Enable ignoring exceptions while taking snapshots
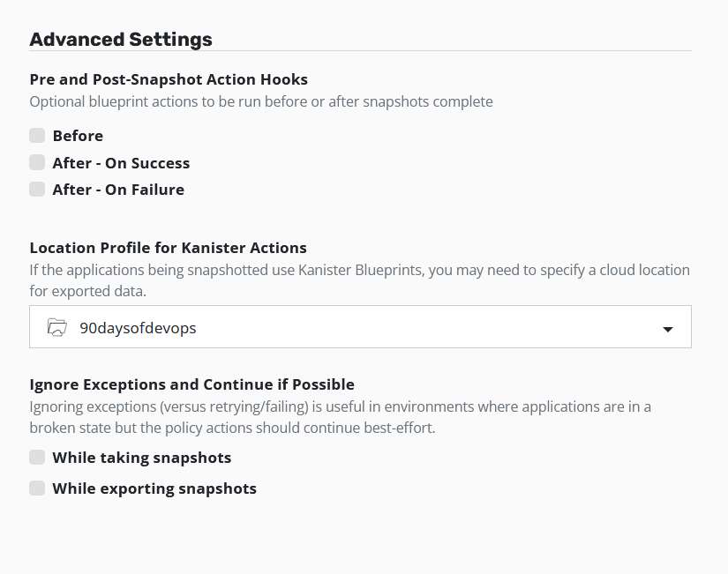The height and width of the screenshot is (574, 728). 37,457
